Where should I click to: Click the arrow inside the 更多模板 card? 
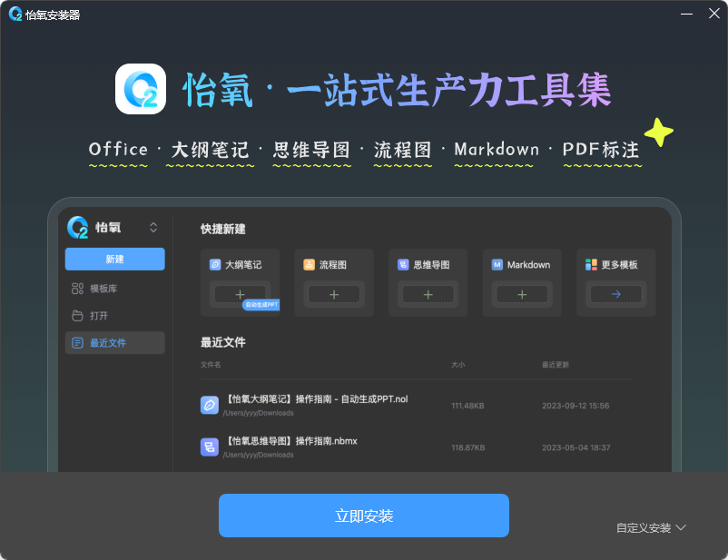(x=615, y=294)
